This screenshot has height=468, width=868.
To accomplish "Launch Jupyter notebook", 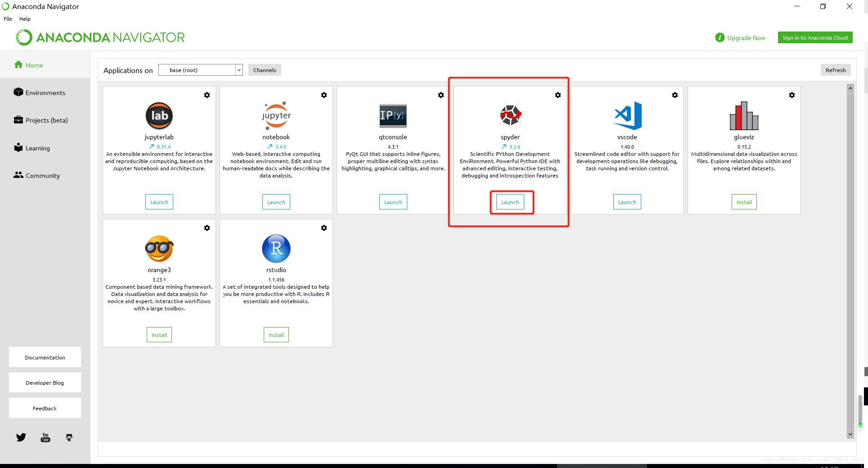I will [x=276, y=202].
